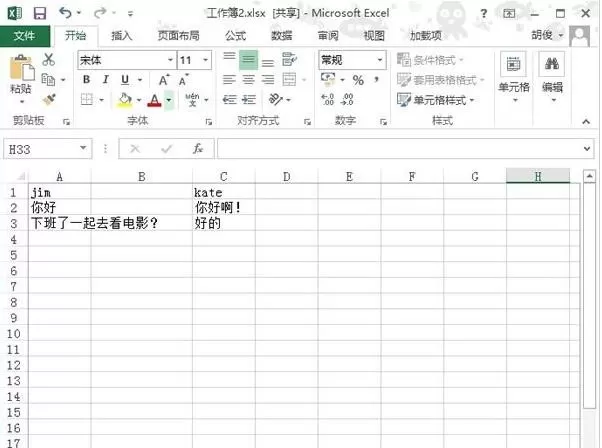Center cell text horizontally
This screenshot has height=448, width=602.
pyautogui.click(x=248, y=80)
